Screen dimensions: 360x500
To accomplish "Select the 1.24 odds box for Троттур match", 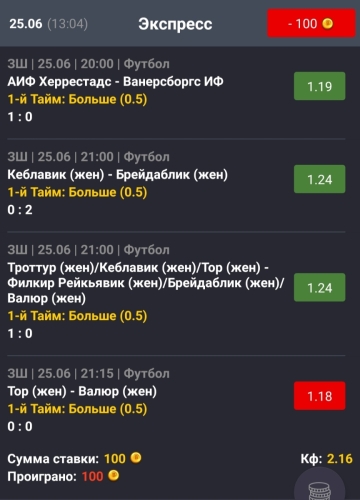I will pos(319,287).
